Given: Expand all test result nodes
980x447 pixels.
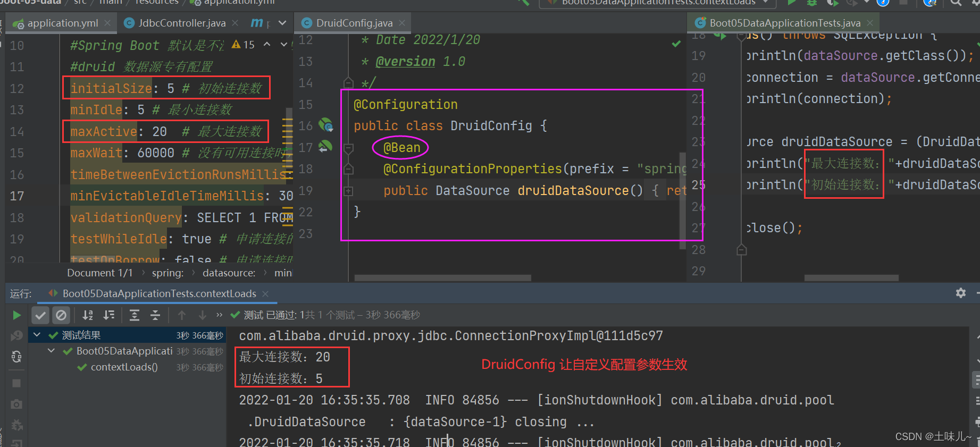Looking at the screenshot, I should pyautogui.click(x=135, y=315).
